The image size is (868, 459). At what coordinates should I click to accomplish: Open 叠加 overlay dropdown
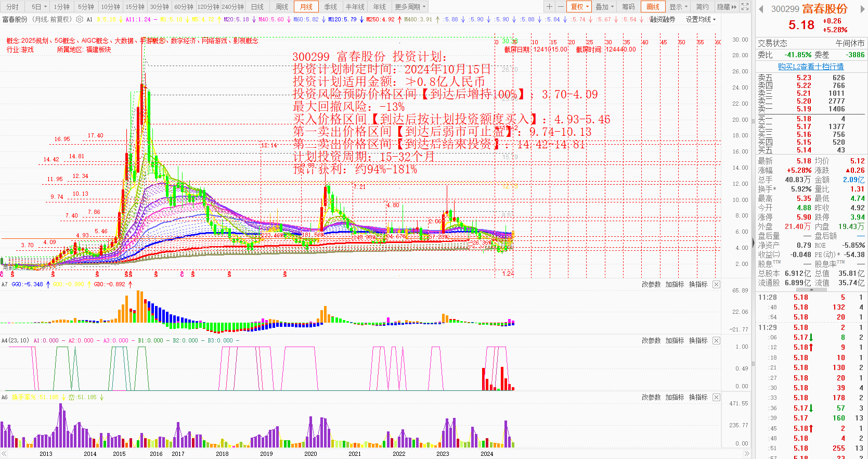coord(604,7)
